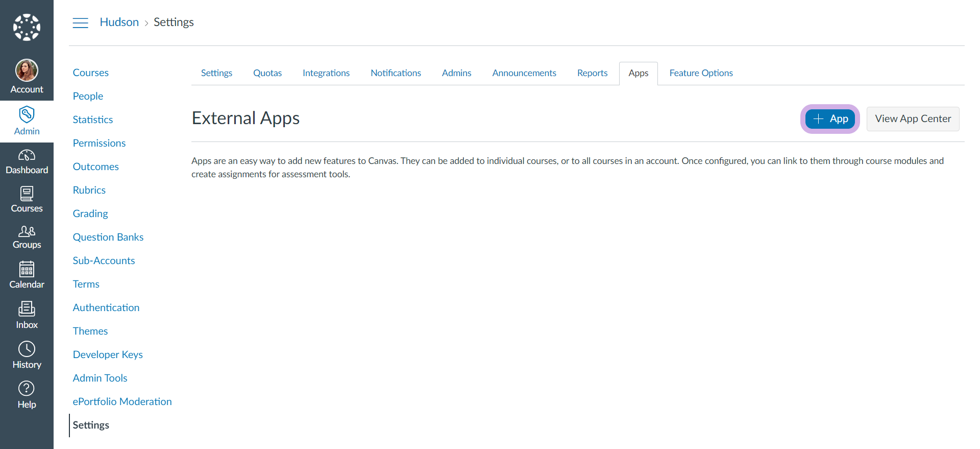
Task: Open the Announcements tab
Action: (x=524, y=73)
